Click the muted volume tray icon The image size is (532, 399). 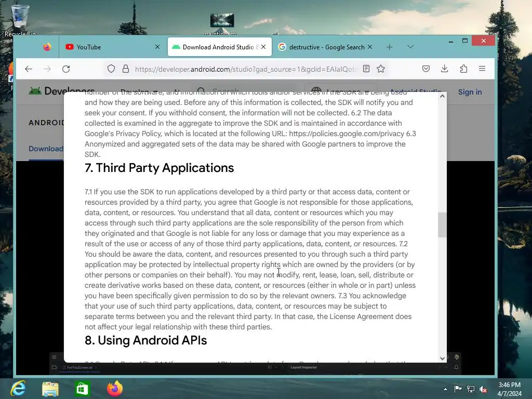click(483, 389)
